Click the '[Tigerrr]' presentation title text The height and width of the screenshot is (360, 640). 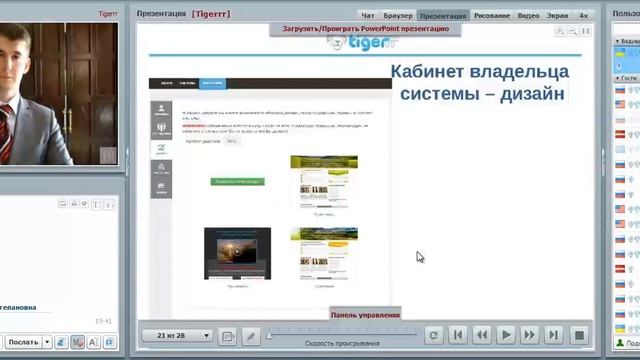click(211, 14)
